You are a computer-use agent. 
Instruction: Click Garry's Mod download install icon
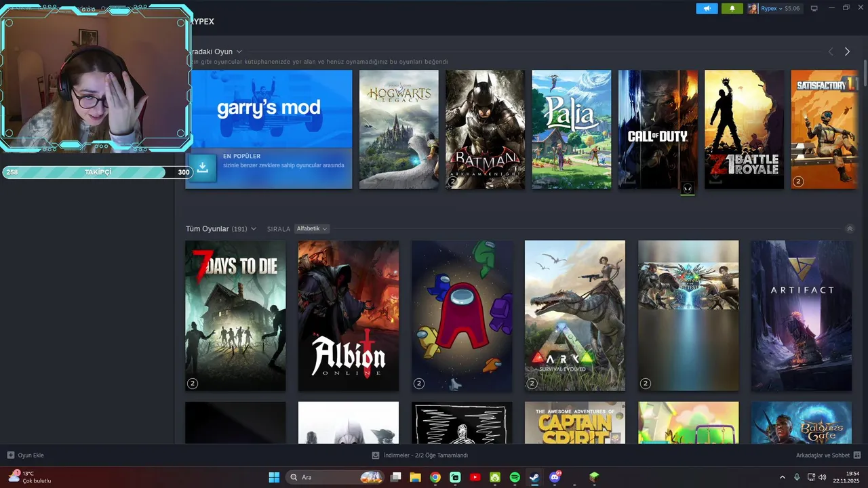202,167
